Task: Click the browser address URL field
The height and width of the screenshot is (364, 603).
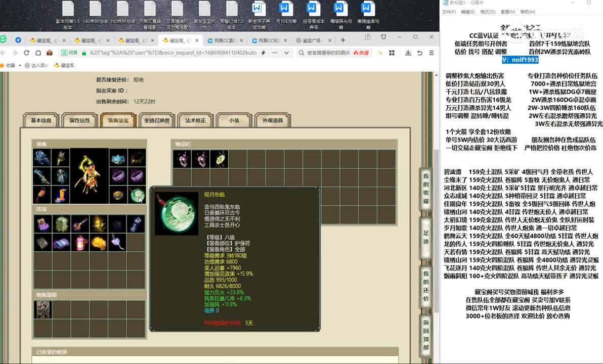Action: tap(173, 53)
